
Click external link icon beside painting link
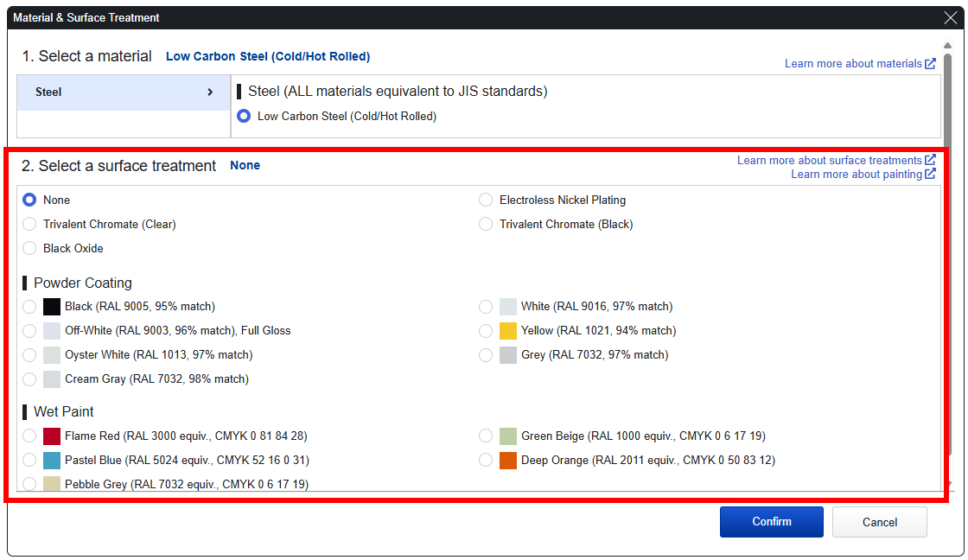[x=930, y=175]
